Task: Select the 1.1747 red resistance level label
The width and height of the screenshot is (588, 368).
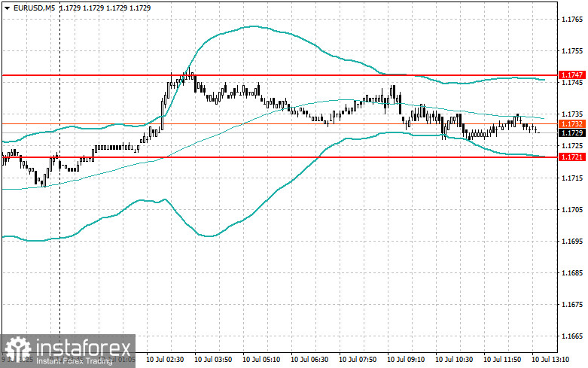Action: coord(572,75)
